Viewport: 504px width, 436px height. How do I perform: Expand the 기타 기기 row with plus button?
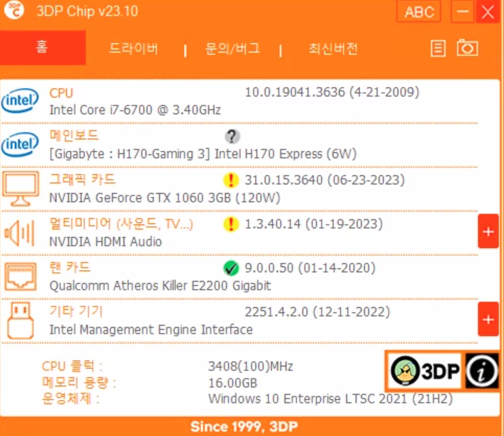click(488, 319)
